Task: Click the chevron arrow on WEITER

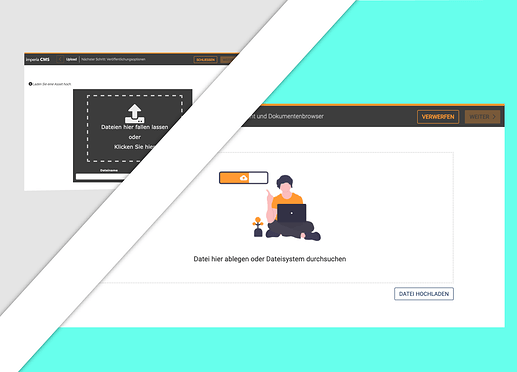Action: click(x=494, y=117)
